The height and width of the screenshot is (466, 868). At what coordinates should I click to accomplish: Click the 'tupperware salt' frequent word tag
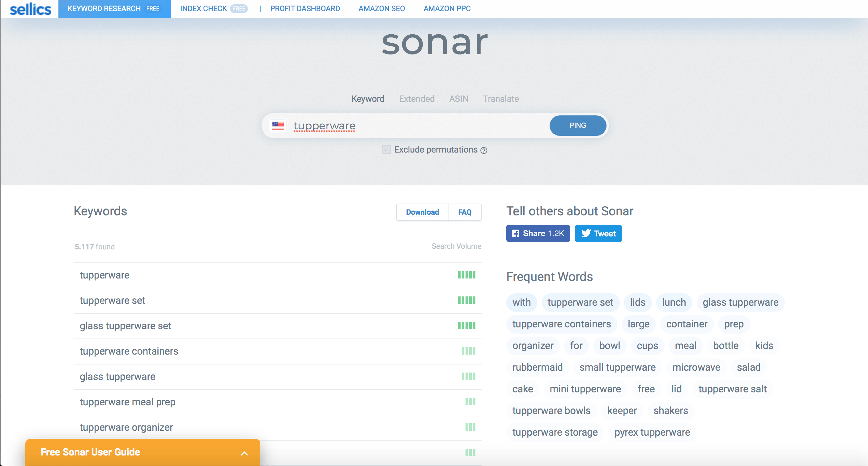tap(732, 389)
